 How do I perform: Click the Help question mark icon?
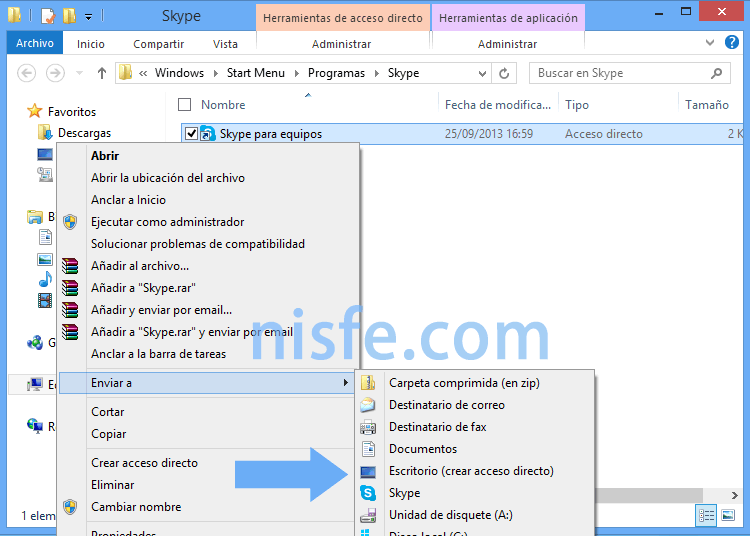(x=732, y=43)
